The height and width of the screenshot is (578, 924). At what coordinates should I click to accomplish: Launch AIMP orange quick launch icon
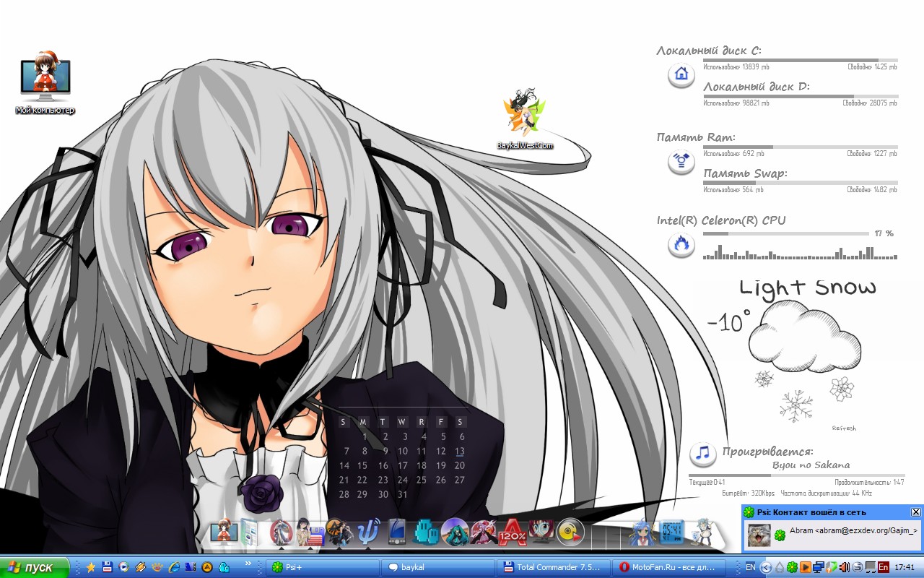pos(207,567)
